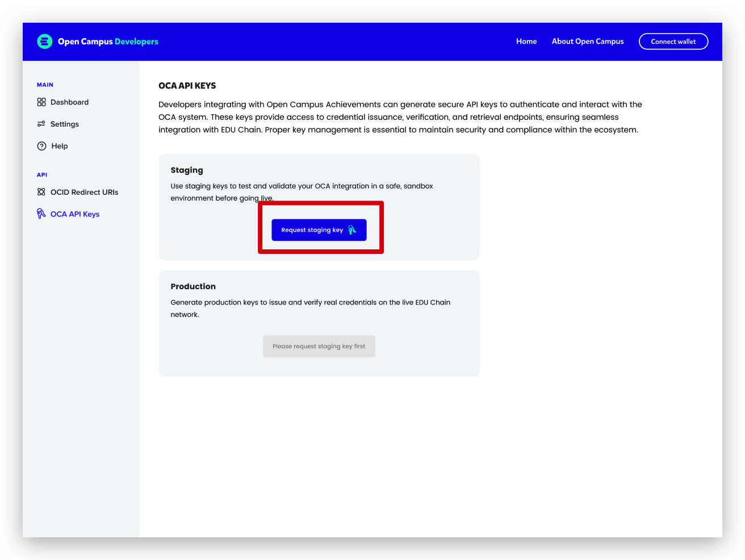
Task: Click the OCA API Keys key icon
Action: pyautogui.click(x=41, y=214)
